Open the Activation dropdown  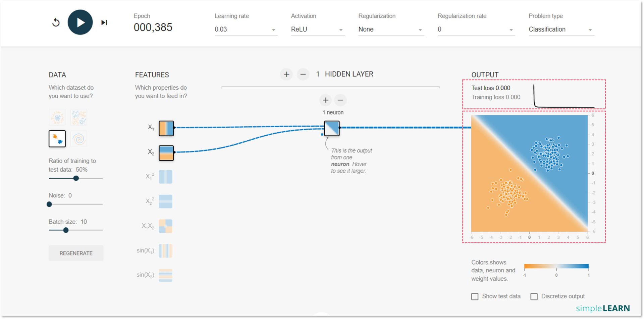coord(317,30)
